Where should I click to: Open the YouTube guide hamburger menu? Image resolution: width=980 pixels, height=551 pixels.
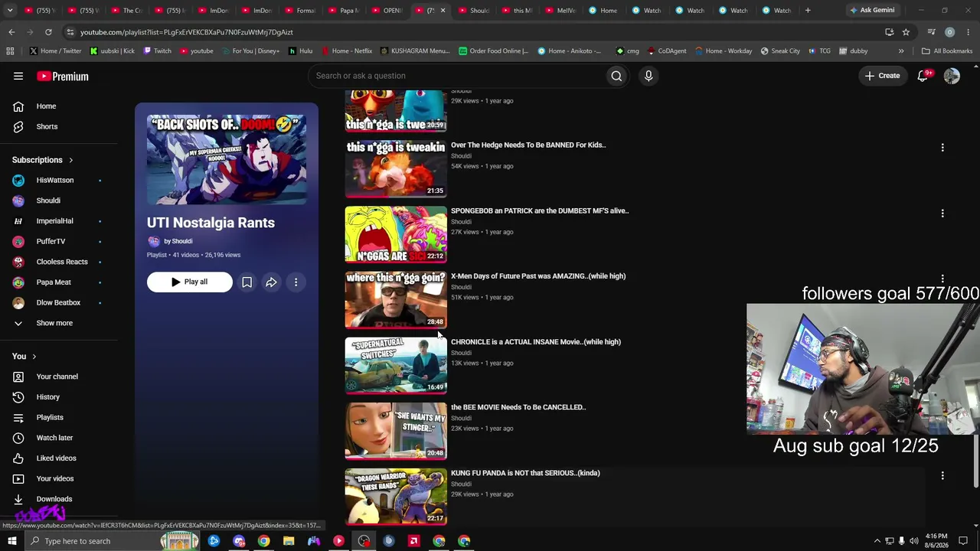tap(18, 76)
